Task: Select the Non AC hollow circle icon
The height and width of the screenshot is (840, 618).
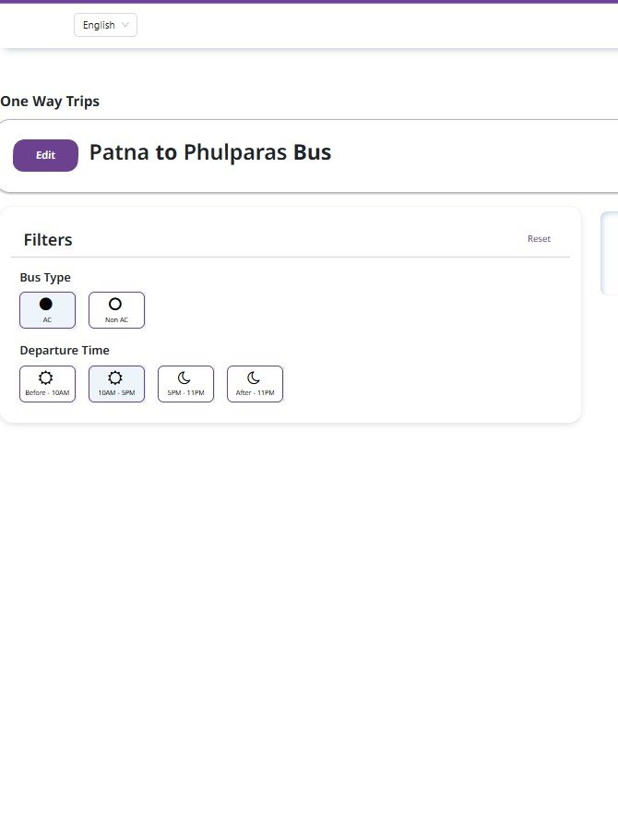Action: tap(115, 304)
